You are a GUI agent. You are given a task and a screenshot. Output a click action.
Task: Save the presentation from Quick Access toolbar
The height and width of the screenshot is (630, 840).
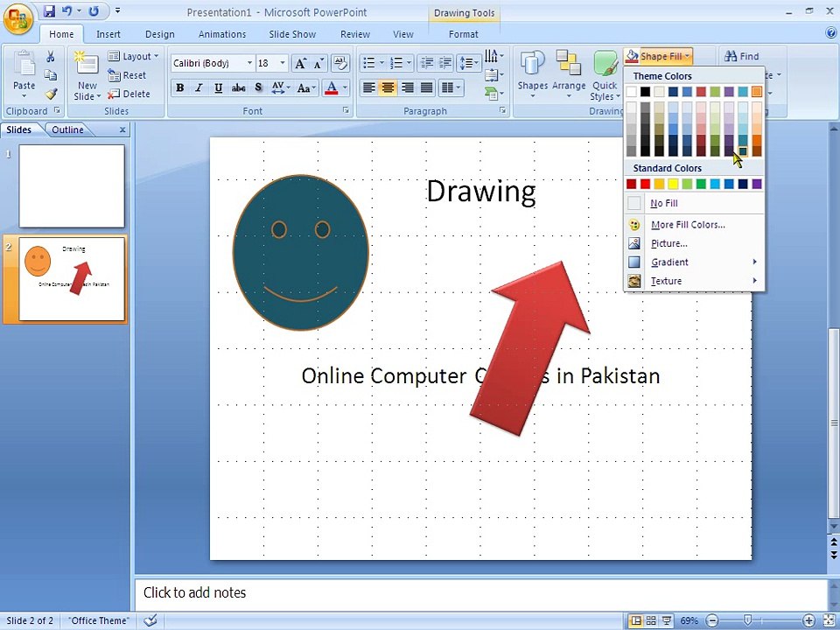(49, 10)
